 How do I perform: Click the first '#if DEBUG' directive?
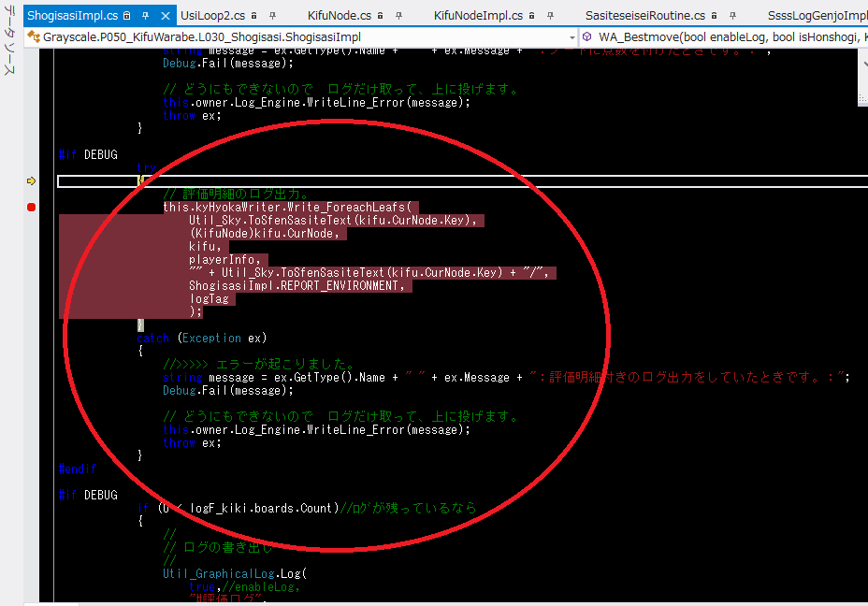88,154
